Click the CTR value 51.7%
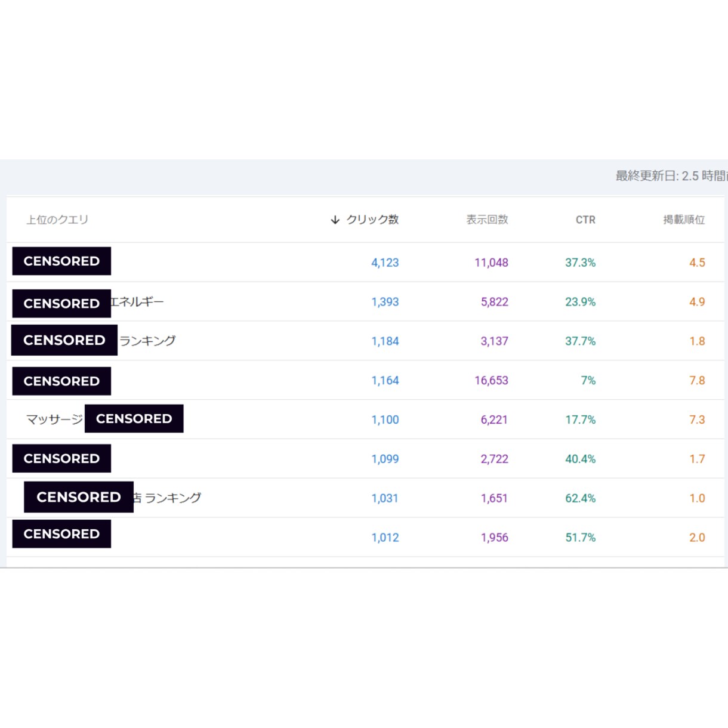This screenshot has height=728, width=728. coord(580,538)
